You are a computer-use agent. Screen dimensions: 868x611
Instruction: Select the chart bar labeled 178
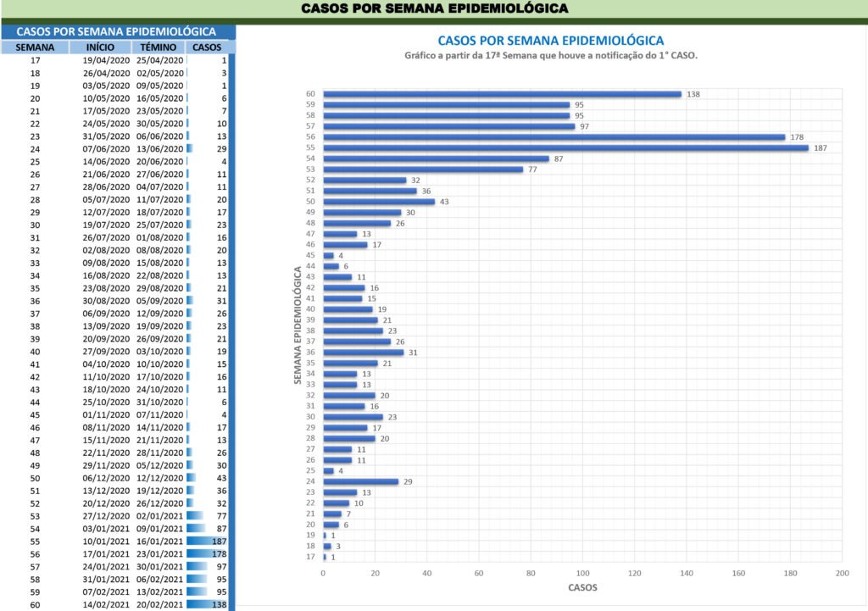pos(554,136)
